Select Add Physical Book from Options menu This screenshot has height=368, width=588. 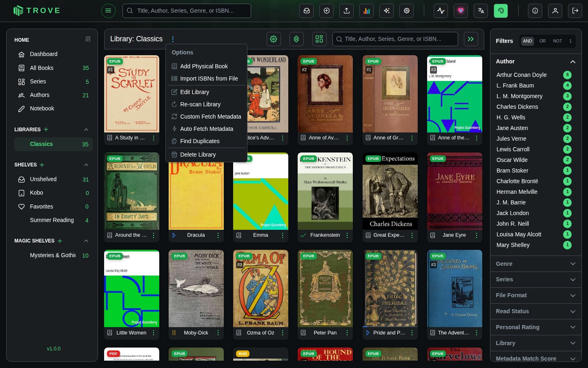coord(206,66)
